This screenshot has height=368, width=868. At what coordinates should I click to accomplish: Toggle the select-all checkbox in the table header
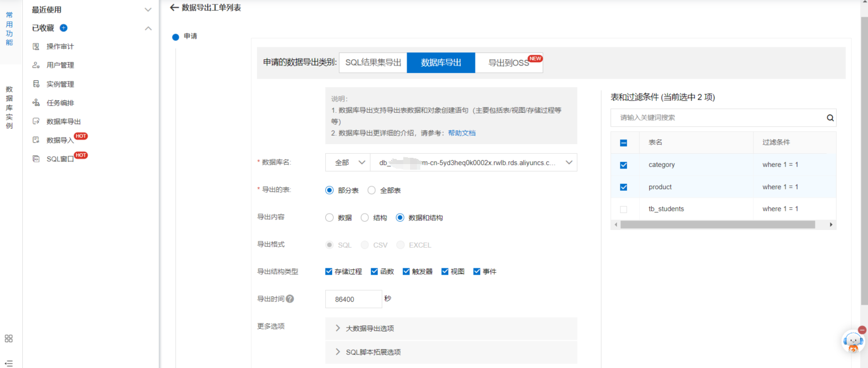point(623,142)
